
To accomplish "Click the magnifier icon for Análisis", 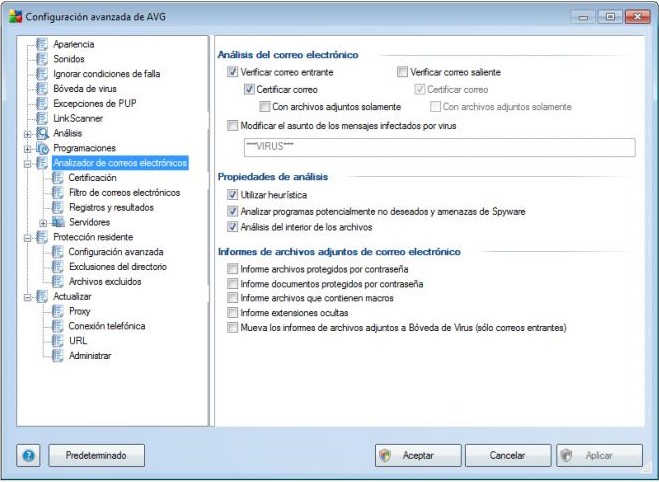I will pos(42,133).
